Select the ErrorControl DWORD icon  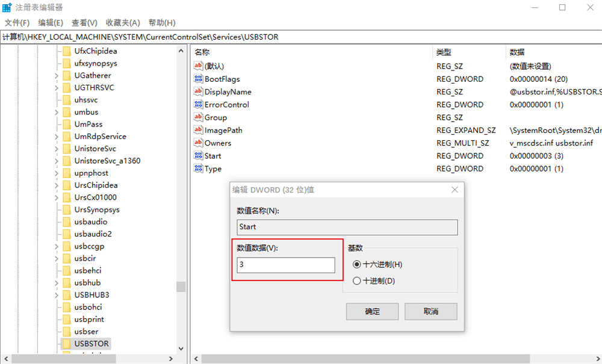[199, 104]
